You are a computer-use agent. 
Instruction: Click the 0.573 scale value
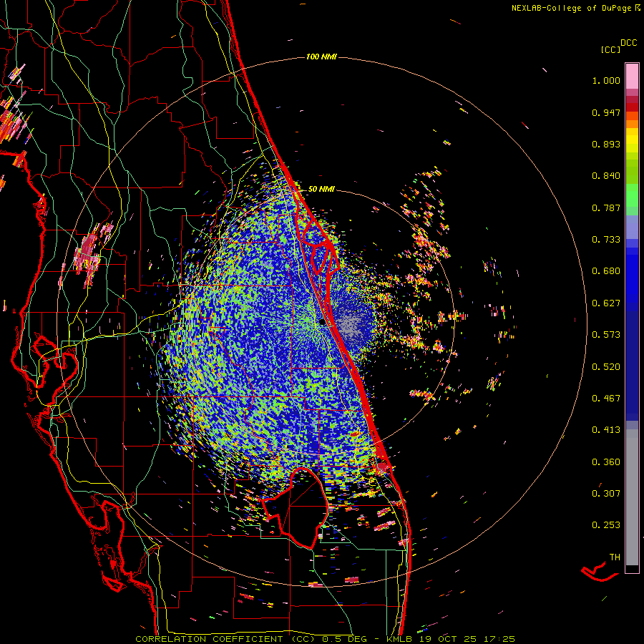pyautogui.click(x=606, y=335)
